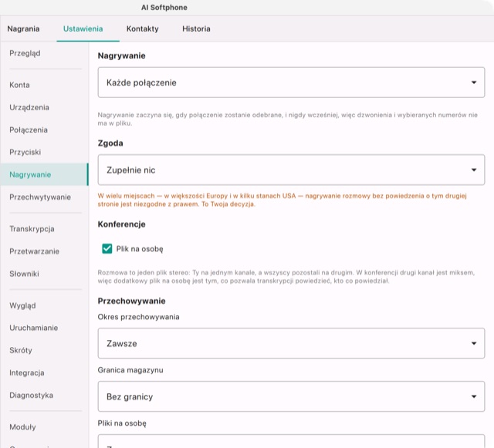494x448 pixels.
Task: Open the Nagrywanie dropdown showing Każde połączenie
Action: click(x=291, y=83)
